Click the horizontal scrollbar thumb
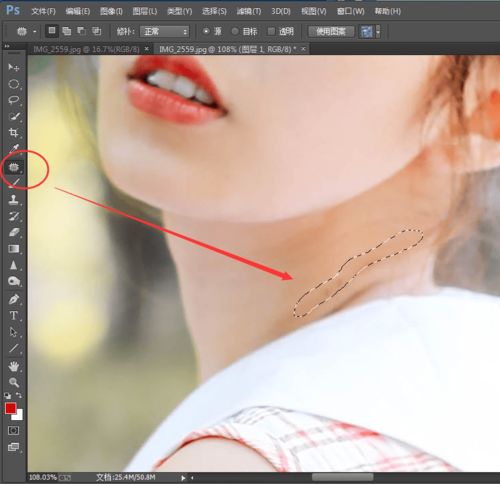The height and width of the screenshot is (484, 500). tap(342, 477)
